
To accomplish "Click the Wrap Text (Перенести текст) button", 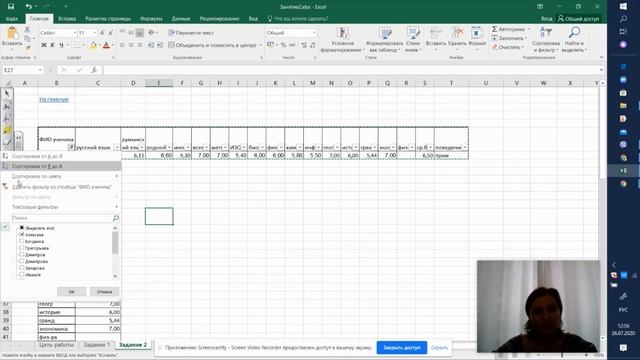I will click(x=191, y=33).
